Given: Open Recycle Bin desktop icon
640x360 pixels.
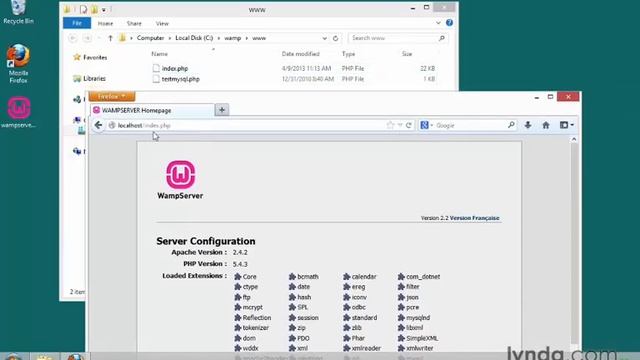Looking at the screenshot, I should [18, 12].
